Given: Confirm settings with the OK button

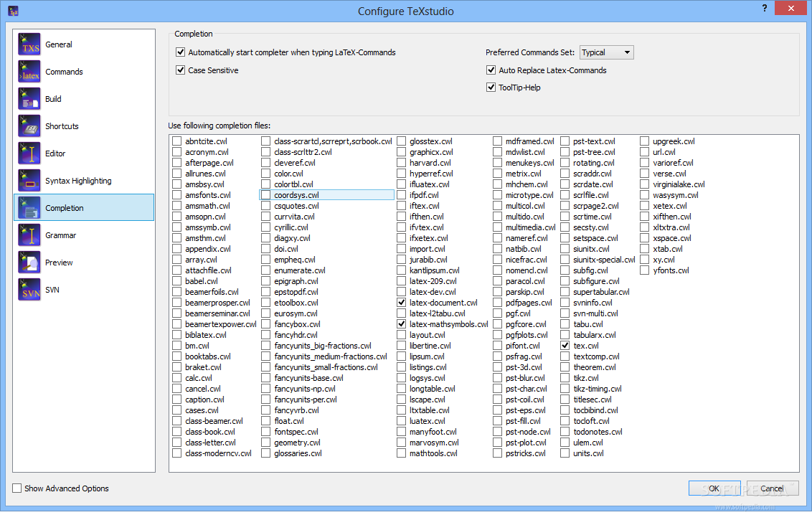Looking at the screenshot, I should click(x=714, y=488).
